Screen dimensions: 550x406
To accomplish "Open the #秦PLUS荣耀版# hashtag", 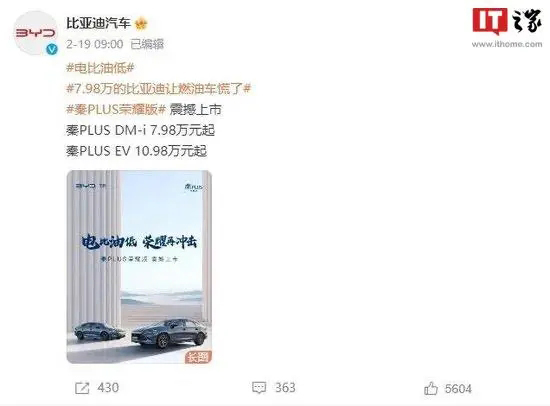I will click(116, 109).
